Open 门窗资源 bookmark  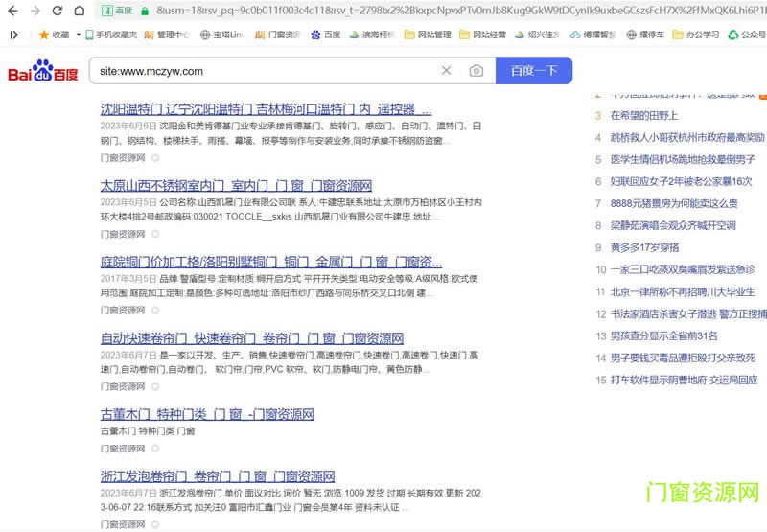[x=277, y=35]
